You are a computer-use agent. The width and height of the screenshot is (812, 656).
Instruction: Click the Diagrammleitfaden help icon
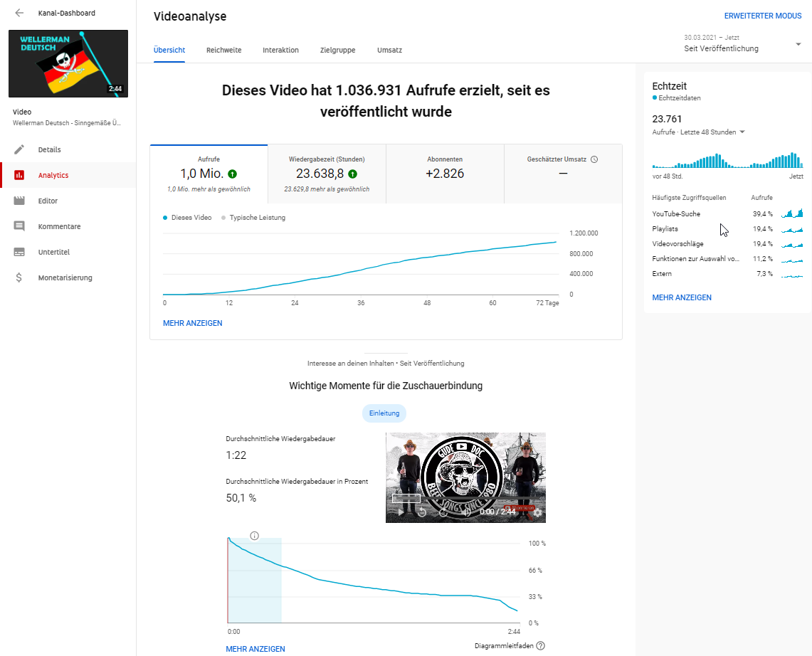(x=541, y=645)
